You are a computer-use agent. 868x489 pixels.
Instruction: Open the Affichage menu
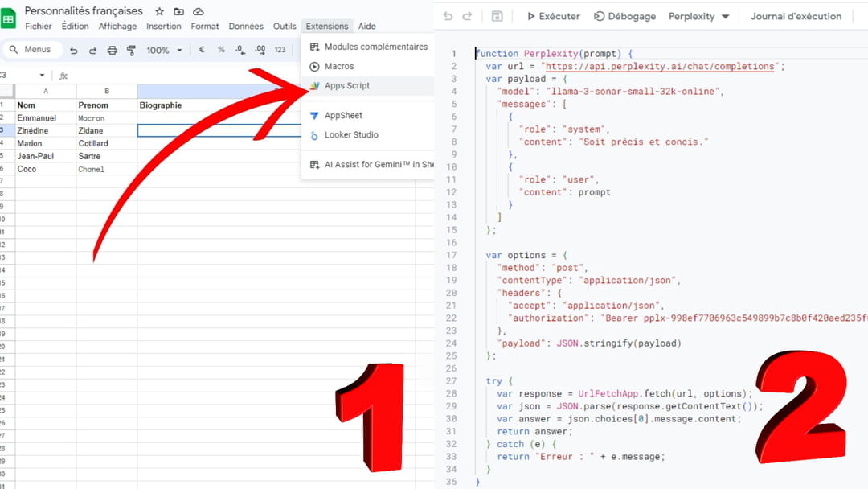click(x=117, y=26)
